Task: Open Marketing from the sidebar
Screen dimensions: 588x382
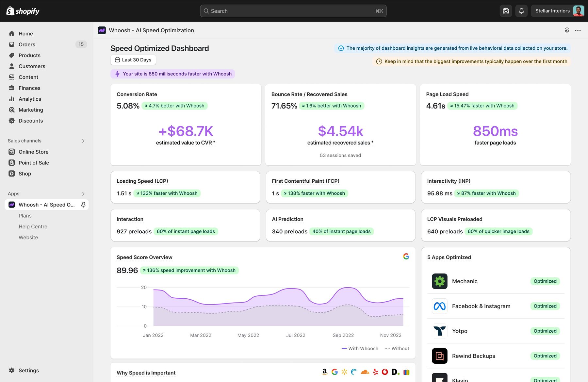Action: click(x=31, y=110)
